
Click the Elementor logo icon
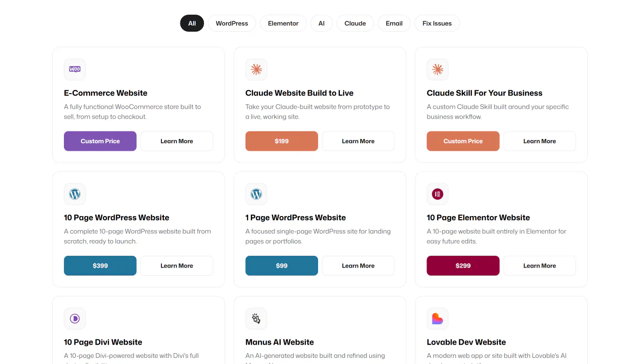[437, 194]
